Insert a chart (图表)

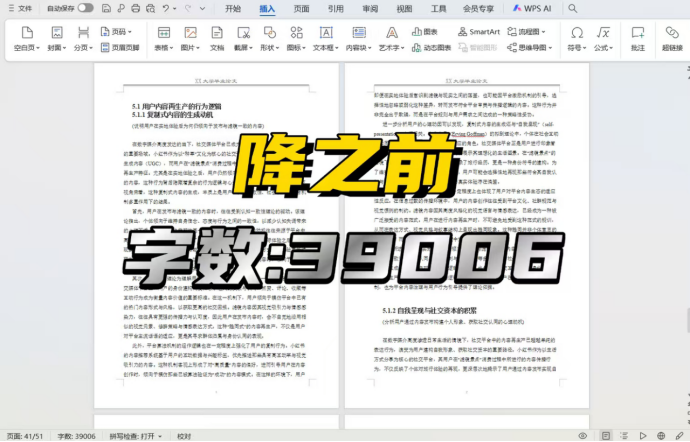425,32
